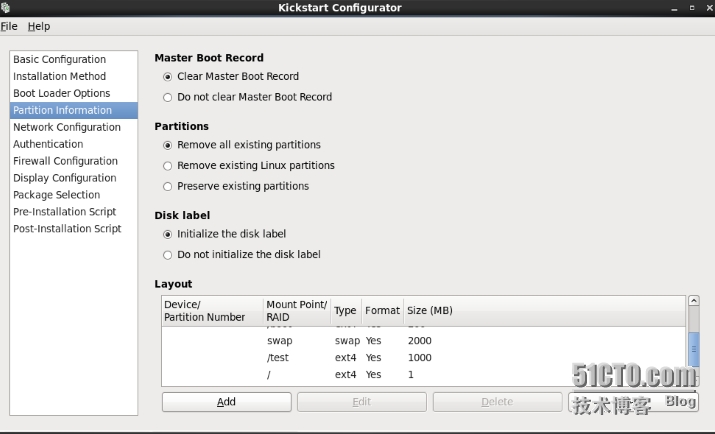Open Boot Loader Options section
Image resolution: width=715 pixels, height=434 pixels.
pyautogui.click(x=73, y=93)
